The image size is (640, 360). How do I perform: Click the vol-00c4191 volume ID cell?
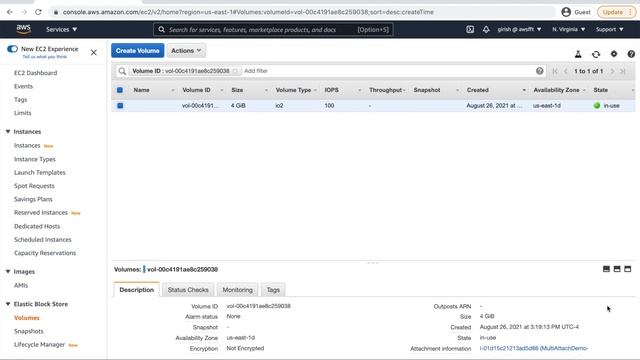coord(200,105)
